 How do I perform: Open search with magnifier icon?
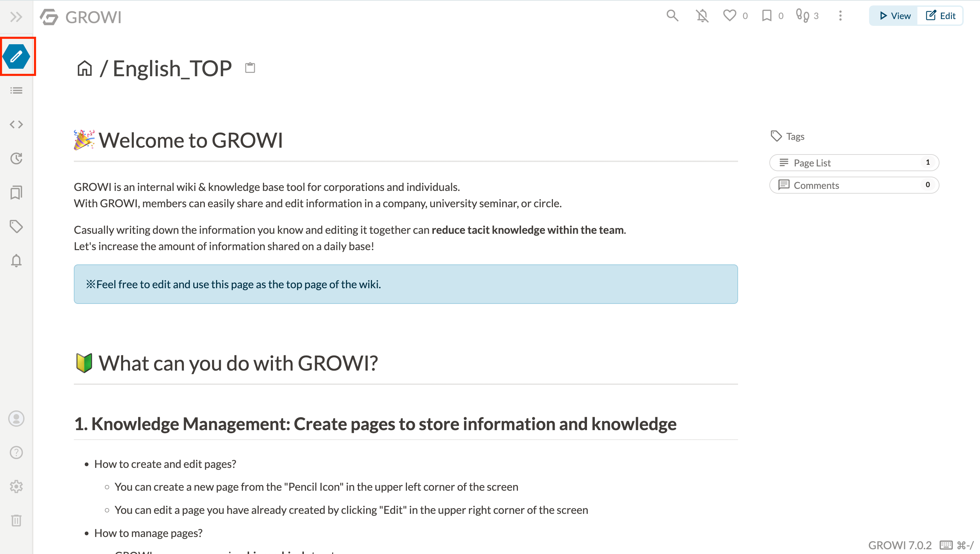click(x=672, y=16)
